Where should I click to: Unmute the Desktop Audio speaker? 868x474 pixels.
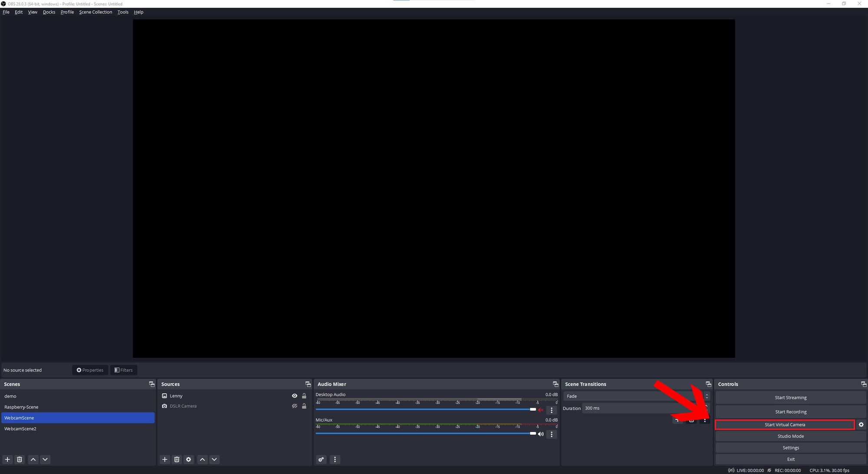pyautogui.click(x=541, y=410)
